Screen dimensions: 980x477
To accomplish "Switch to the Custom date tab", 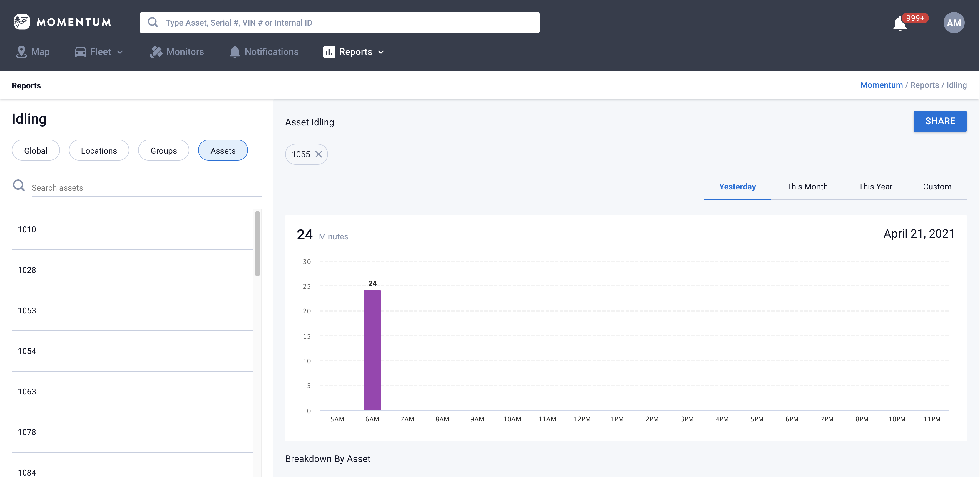I will [x=936, y=187].
